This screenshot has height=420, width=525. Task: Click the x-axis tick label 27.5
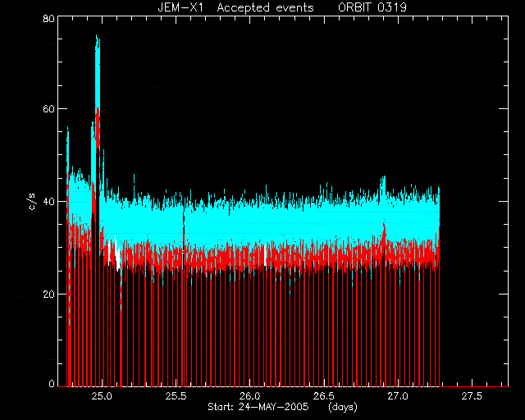[472, 396]
